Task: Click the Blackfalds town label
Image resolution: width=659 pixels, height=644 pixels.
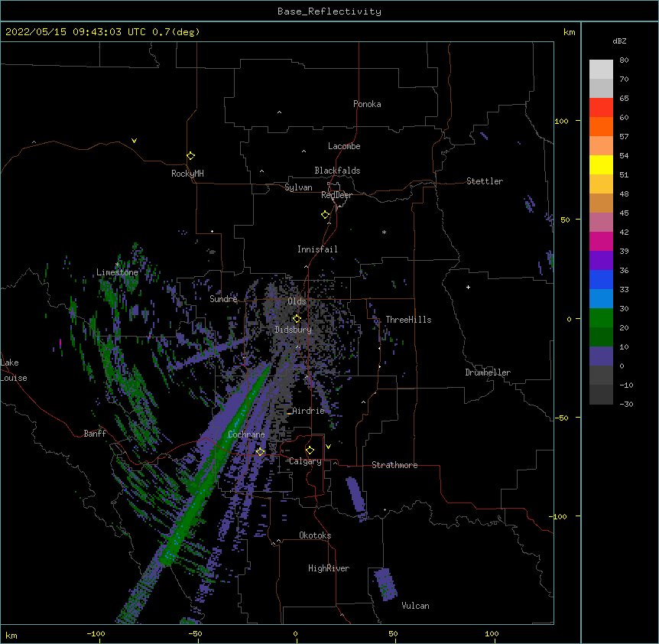Action: tap(337, 171)
